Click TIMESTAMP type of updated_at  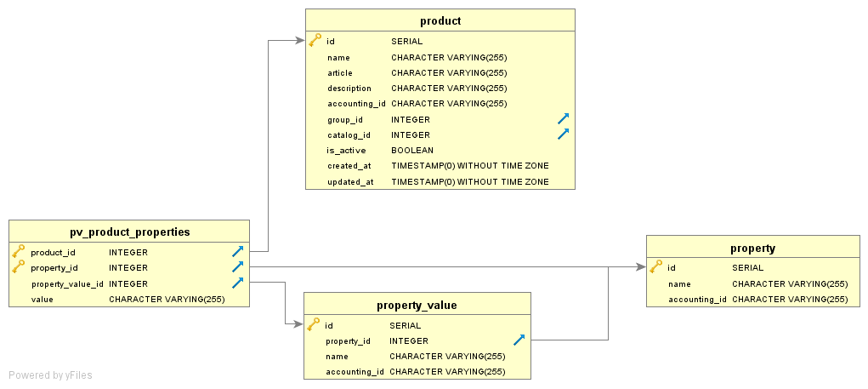470,182
